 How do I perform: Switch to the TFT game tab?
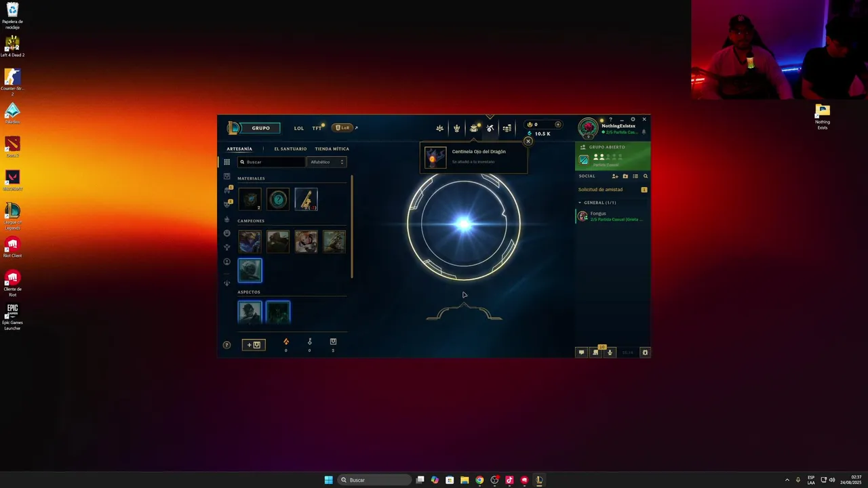pyautogui.click(x=317, y=128)
